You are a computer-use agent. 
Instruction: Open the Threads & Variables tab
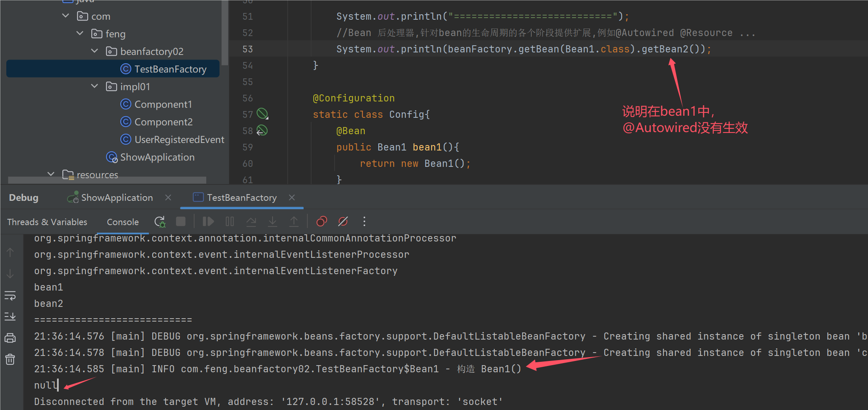[47, 222]
